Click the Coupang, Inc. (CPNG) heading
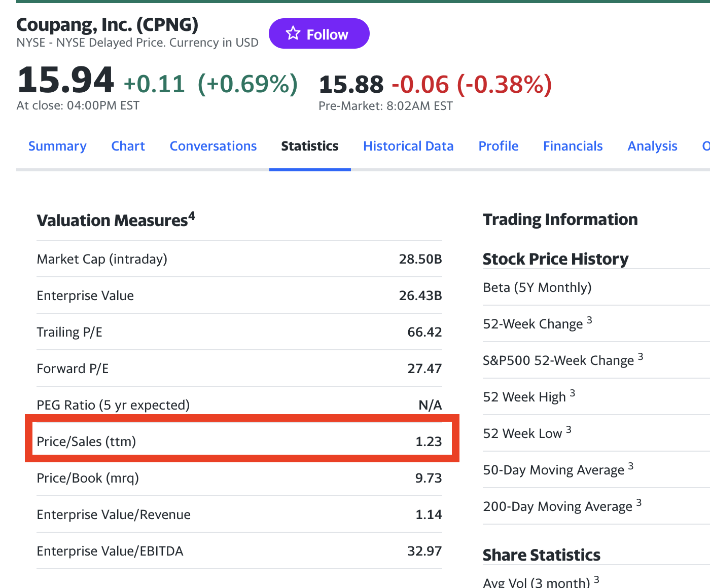Image resolution: width=710 pixels, height=588 pixels. pyautogui.click(x=108, y=24)
